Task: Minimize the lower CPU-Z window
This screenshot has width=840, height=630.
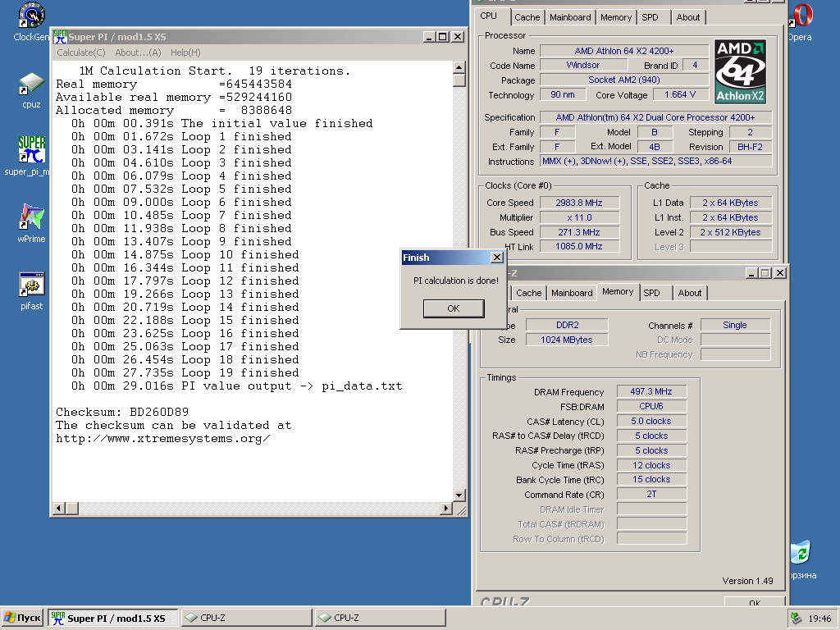Action: [x=752, y=273]
